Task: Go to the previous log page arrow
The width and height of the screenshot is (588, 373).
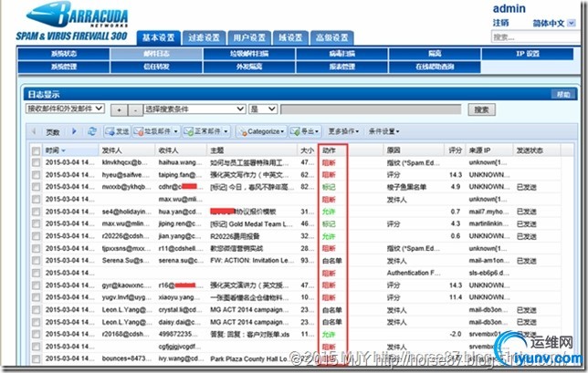Action: point(34,131)
